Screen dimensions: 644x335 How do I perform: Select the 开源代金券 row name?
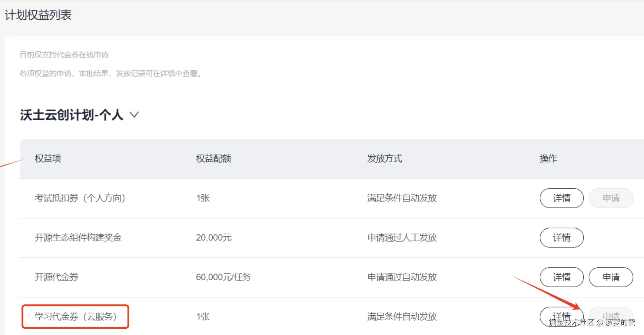[x=57, y=277]
